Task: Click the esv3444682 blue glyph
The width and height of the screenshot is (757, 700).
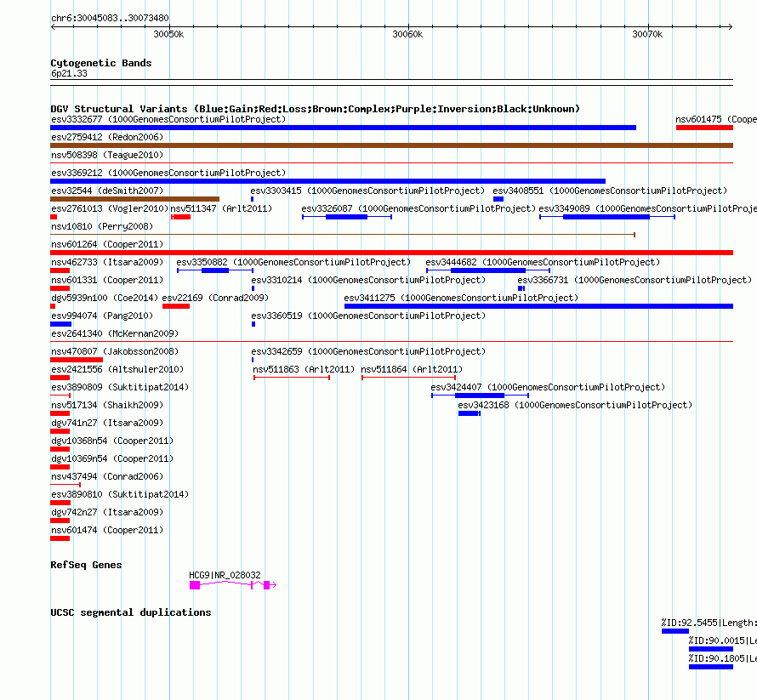Action: click(488, 270)
